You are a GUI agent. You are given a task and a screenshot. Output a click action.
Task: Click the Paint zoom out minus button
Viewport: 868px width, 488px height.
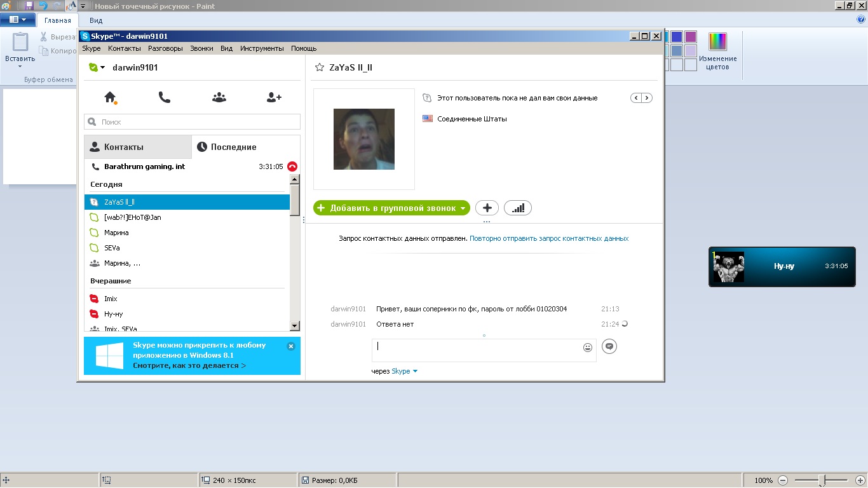point(783,480)
